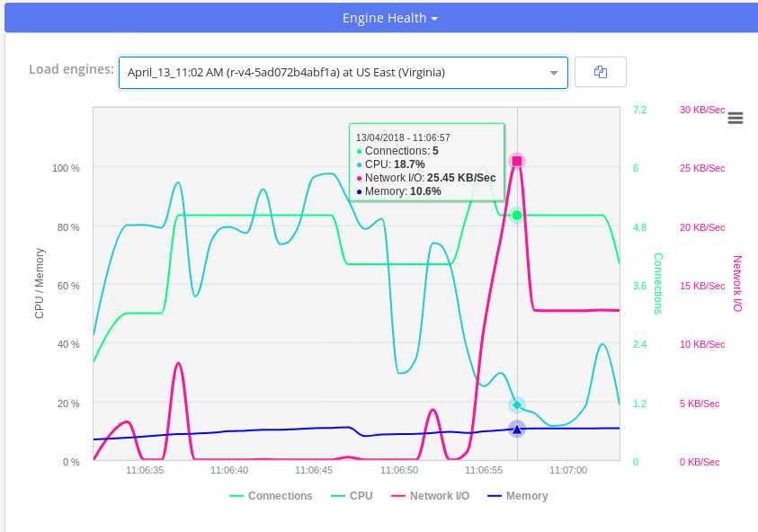Click the 100 % y-axis label
The height and width of the screenshot is (532, 758).
pos(66,168)
